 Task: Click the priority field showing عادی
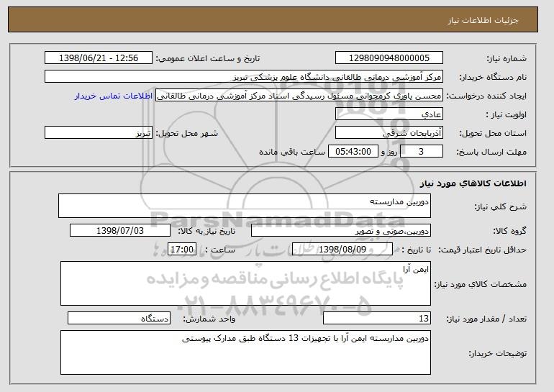click(389, 114)
